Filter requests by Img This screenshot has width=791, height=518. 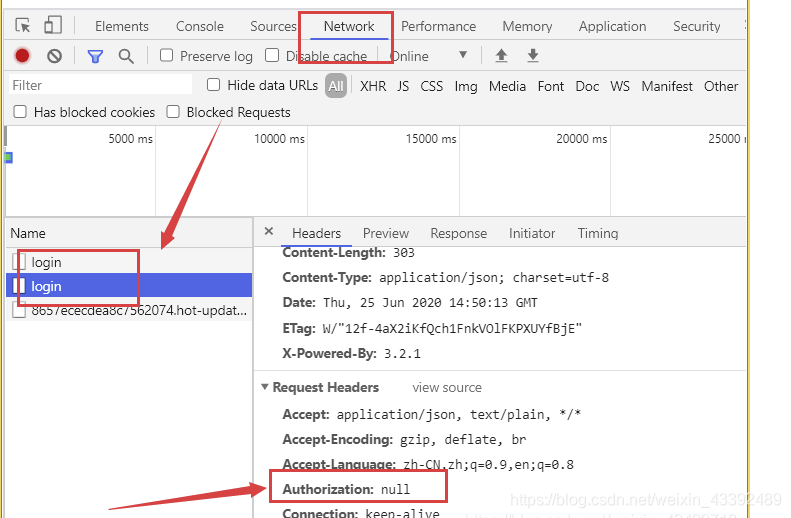tap(466, 86)
